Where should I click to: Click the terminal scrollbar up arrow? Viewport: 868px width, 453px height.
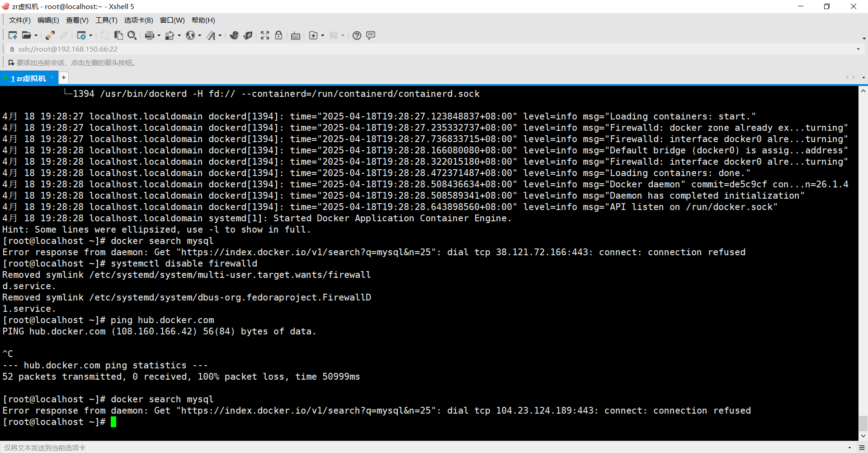(x=863, y=91)
